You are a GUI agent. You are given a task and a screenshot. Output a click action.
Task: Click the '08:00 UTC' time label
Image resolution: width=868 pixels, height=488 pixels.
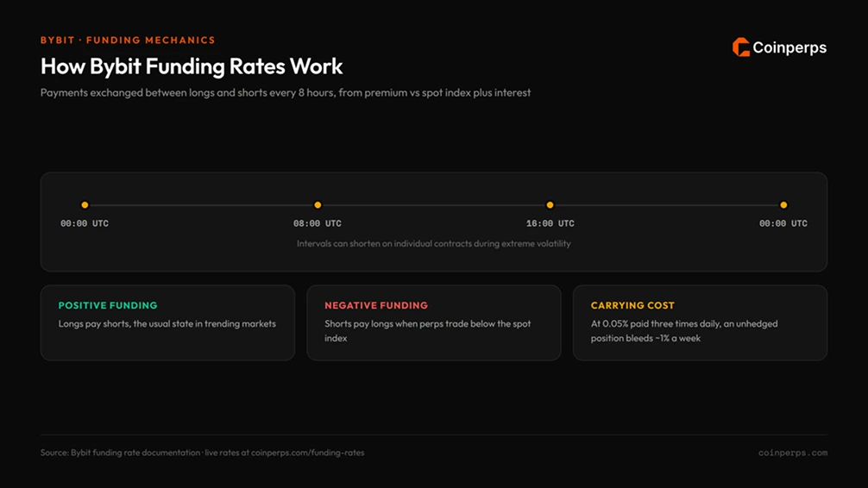coord(318,223)
